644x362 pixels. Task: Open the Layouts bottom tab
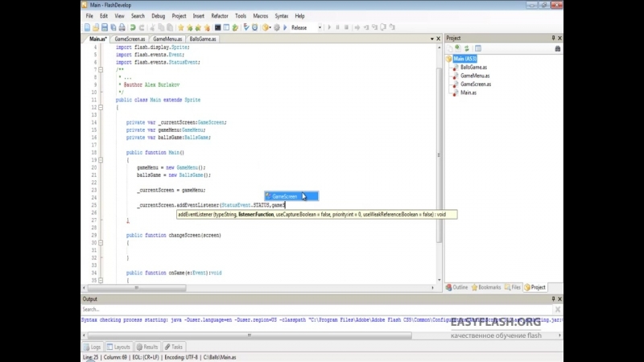pos(118,347)
